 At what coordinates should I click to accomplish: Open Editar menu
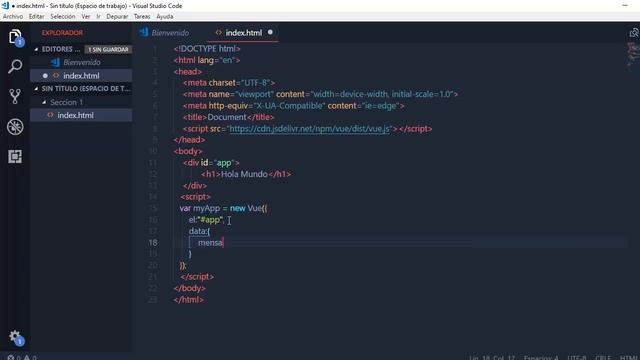[x=36, y=16]
